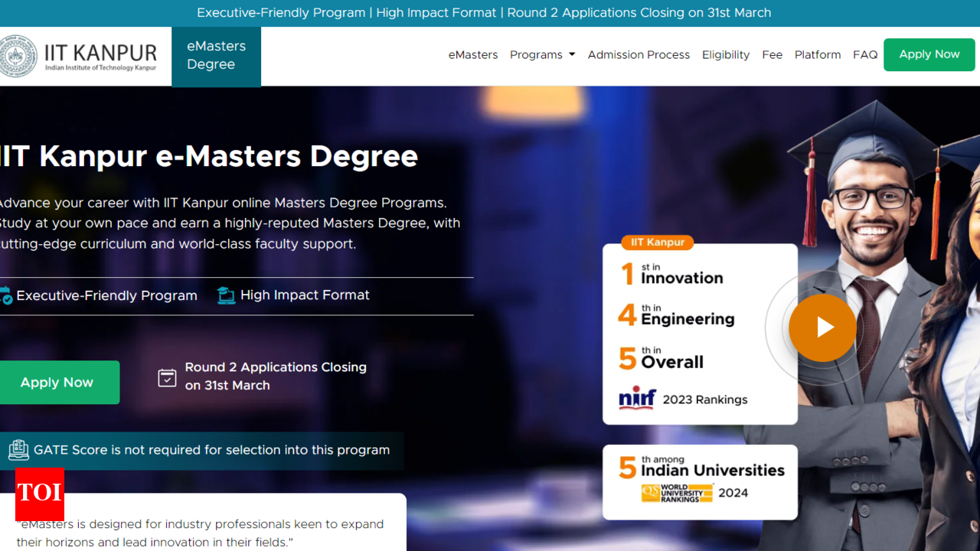Expand the Programs dropdown menu
The width and height of the screenshot is (980, 551).
click(x=542, y=55)
